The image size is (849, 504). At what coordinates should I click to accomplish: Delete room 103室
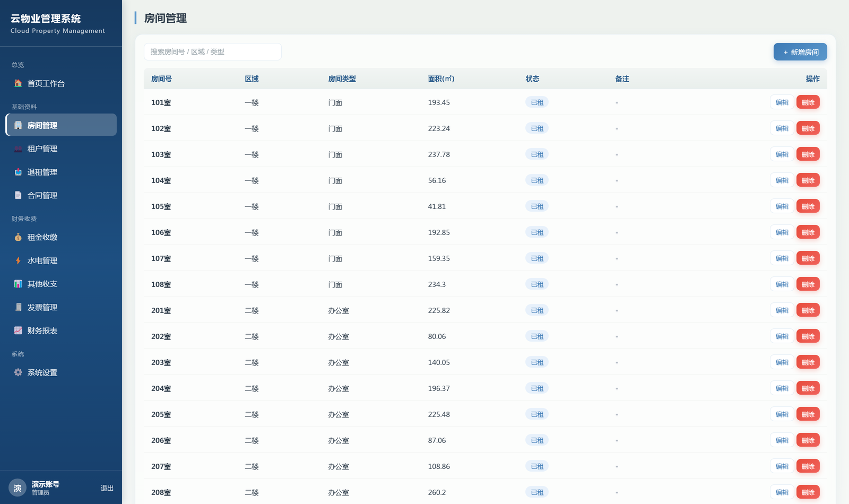808,154
